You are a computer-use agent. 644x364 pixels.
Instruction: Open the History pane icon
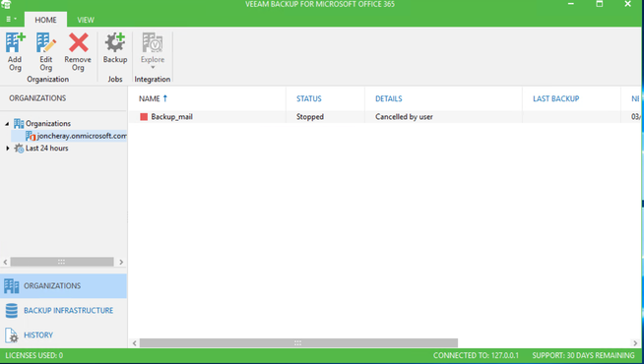point(12,335)
